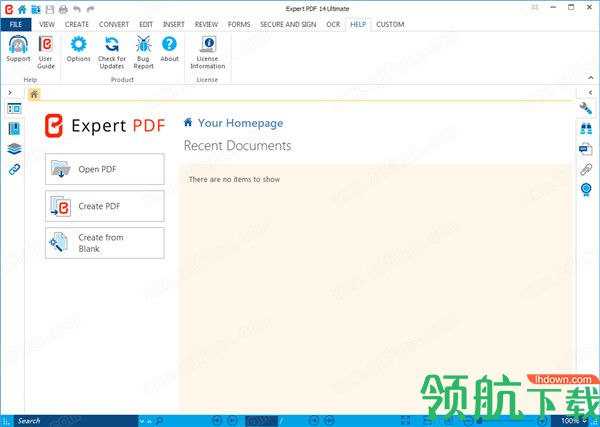This screenshot has height=427, width=600.
Task: Open the Bug Report tool
Action: 143,52
